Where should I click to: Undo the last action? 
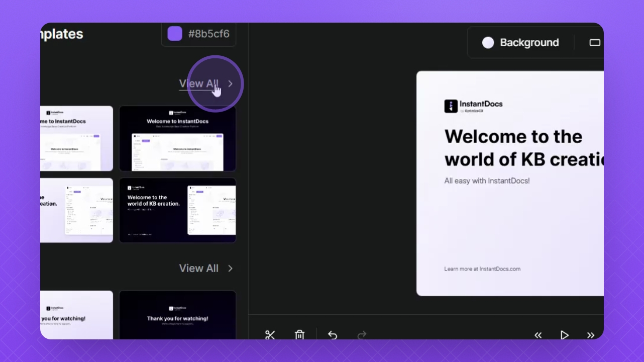pyautogui.click(x=333, y=335)
